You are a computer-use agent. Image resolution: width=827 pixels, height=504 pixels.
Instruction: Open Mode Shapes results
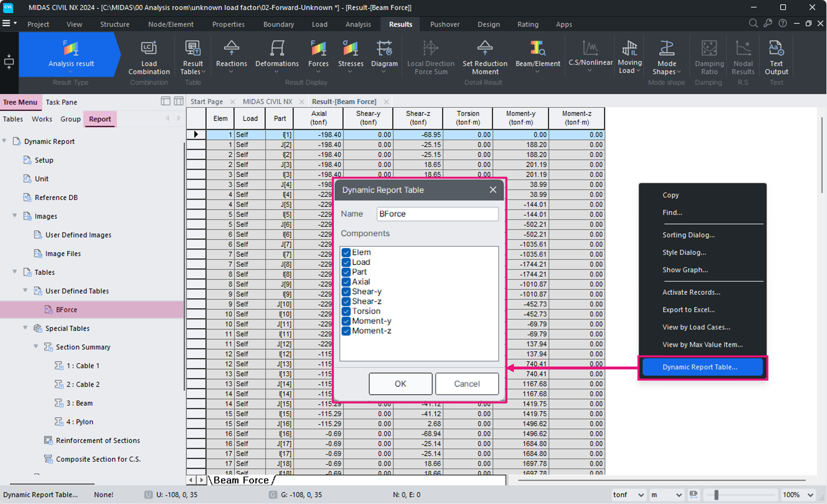667,57
